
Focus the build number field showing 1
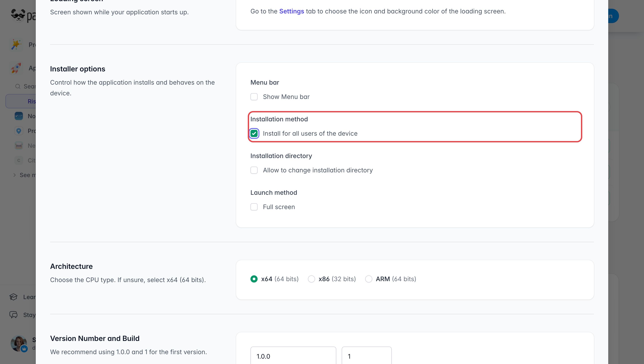point(366,356)
